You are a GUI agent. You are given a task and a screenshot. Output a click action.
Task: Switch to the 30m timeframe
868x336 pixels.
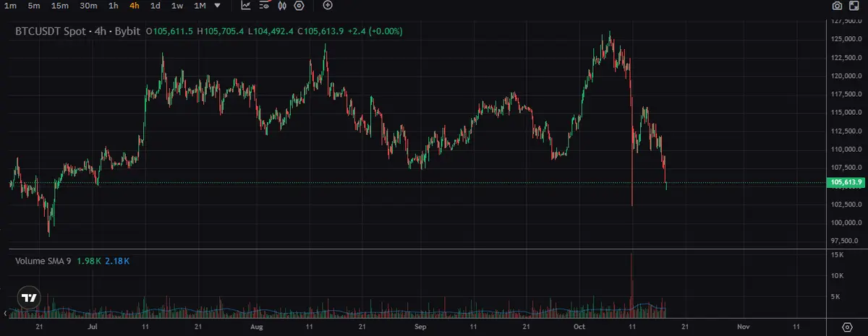coord(88,6)
